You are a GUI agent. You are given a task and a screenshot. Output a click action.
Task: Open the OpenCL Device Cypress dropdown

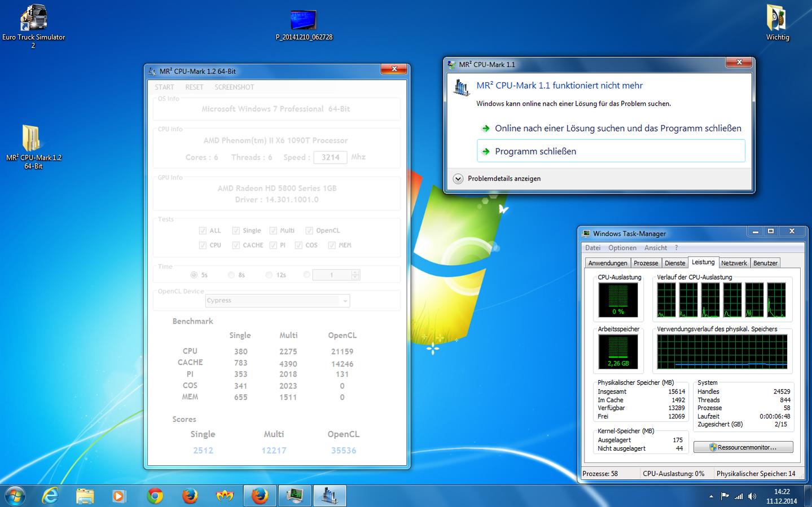pyautogui.click(x=278, y=301)
